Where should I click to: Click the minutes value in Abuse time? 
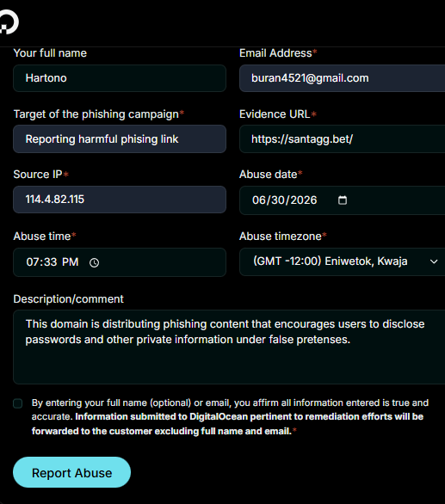click(x=50, y=262)
